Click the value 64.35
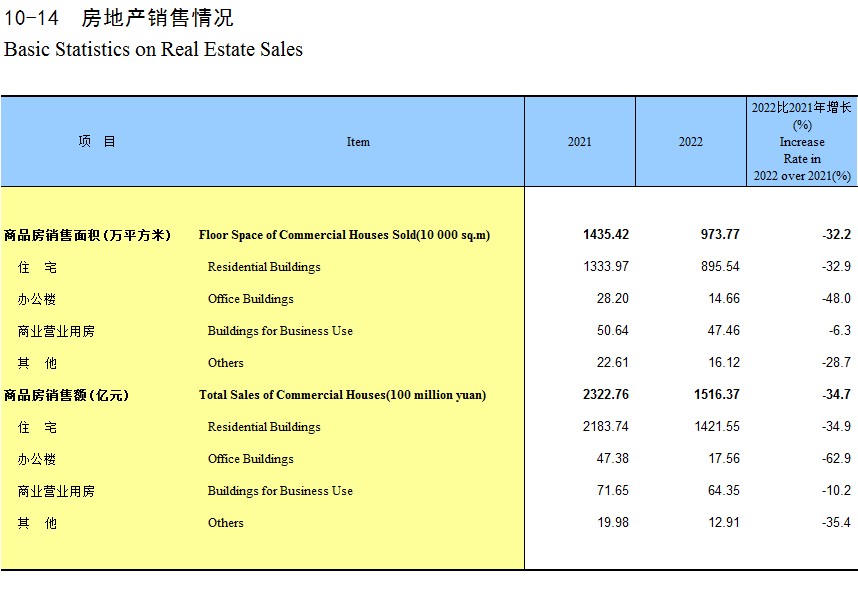858x603 pixels. pyautogui.click(x=723, y=490)
